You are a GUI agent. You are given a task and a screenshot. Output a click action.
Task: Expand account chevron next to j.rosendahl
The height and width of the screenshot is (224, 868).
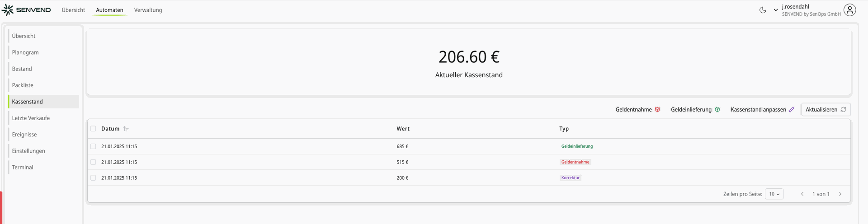[x=776, y=10]
